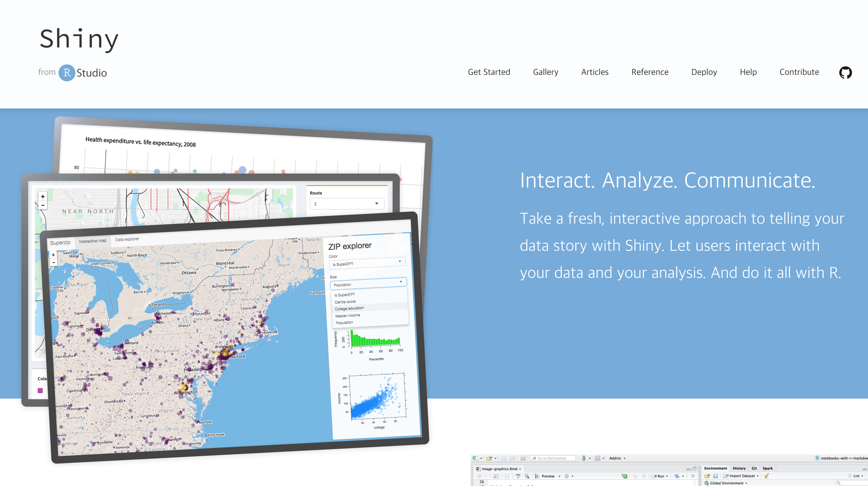Click the Go to file/function field
This screenshot has height=486, width=868.
click(x=553, y=458)
